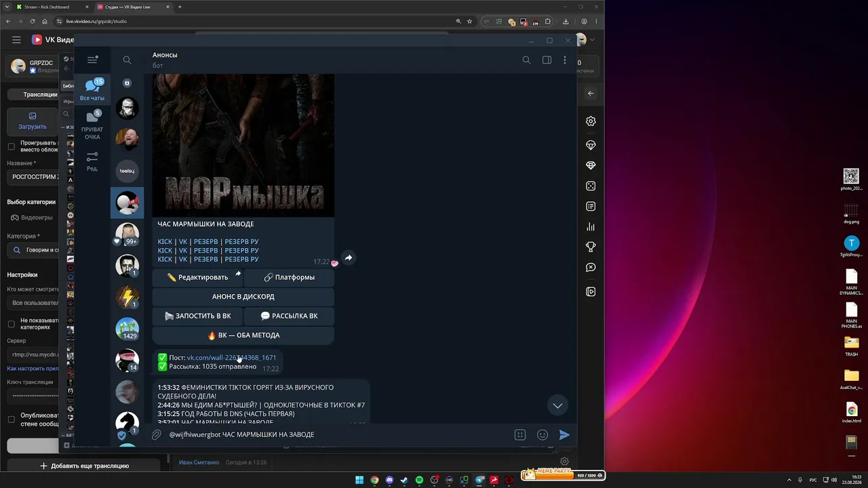Forward the ЧАС МАРМЫШКИ post with share arrow
Image resolution: width=868 pixels, height=488 pixels.
coord(348,258)
